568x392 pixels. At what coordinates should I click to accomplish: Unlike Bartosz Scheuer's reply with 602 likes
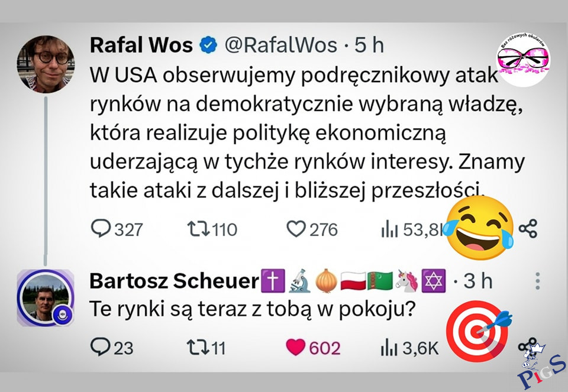(313, 348)
